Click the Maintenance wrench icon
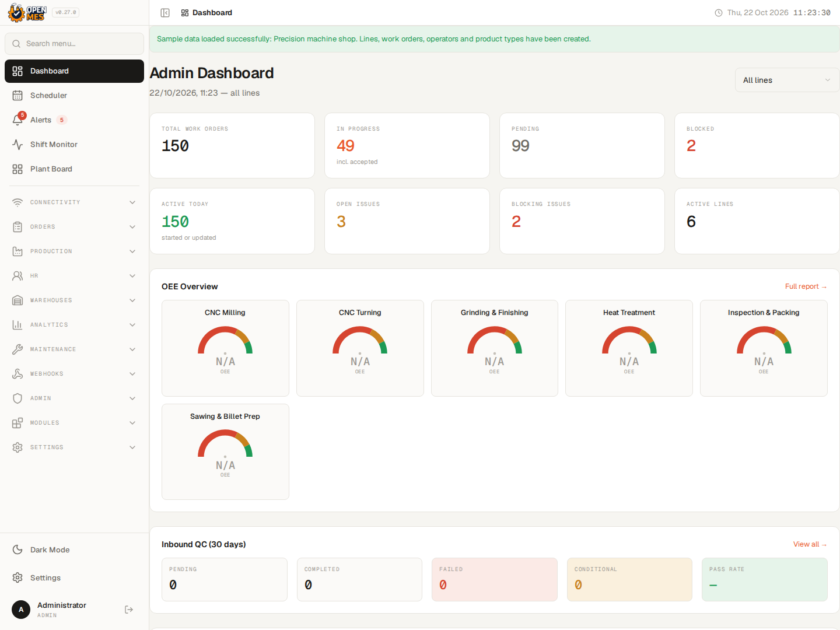Image resolution: width=840 pixels, height=630 pixels. point(17,349)
